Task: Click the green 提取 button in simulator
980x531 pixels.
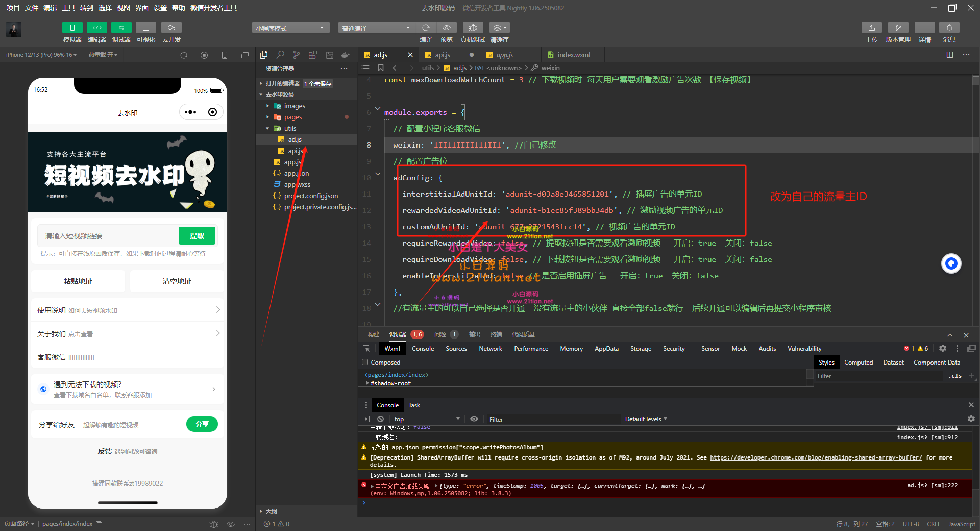Action: pos(197,236)
